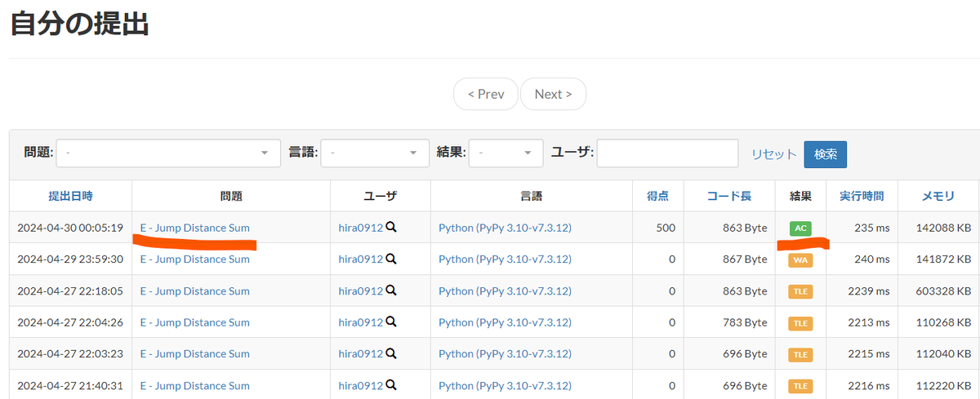Click the 142088 KB memory cell
Screen dimensions: 980x399
(x=939, y=228)
